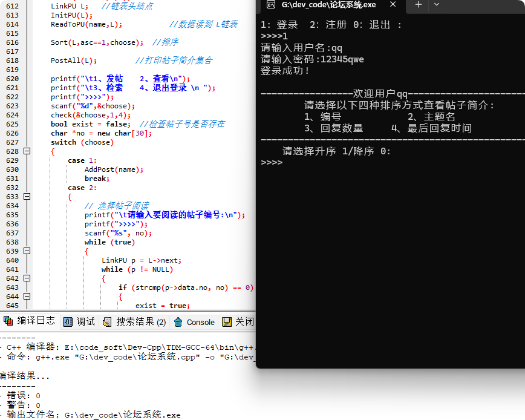Click the debug icon beside 调试
This screenshot has width=525, height=420.
[68, 322]
